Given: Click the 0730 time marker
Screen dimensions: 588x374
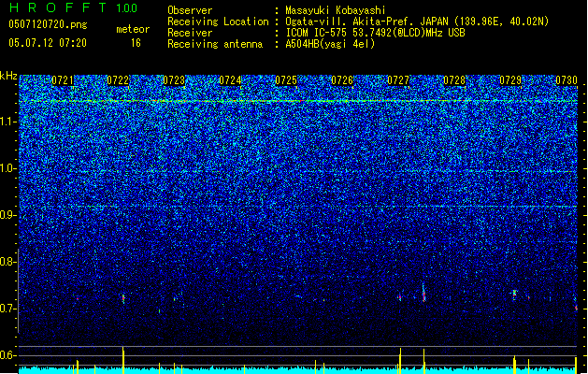Looking at the screenshot, I should (x=566, y=80).
